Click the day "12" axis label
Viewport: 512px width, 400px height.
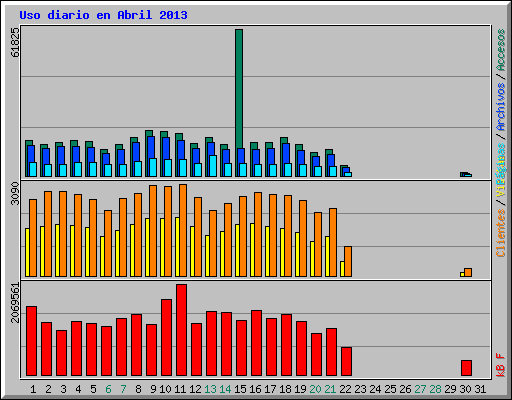tap(195, 389)
